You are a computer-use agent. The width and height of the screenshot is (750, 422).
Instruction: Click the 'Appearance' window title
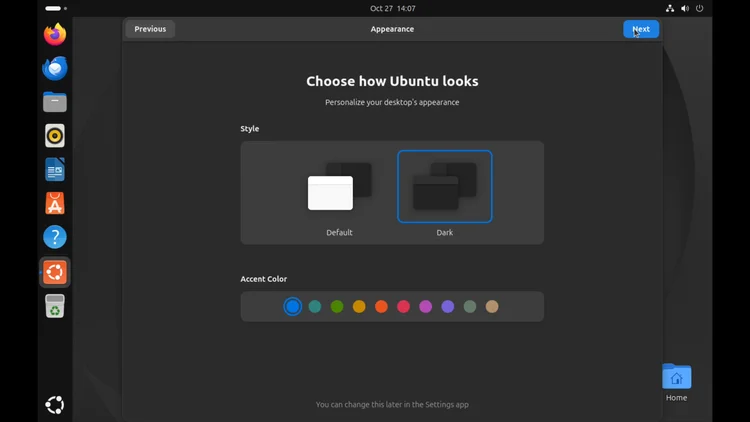click(x=392, y=29)
